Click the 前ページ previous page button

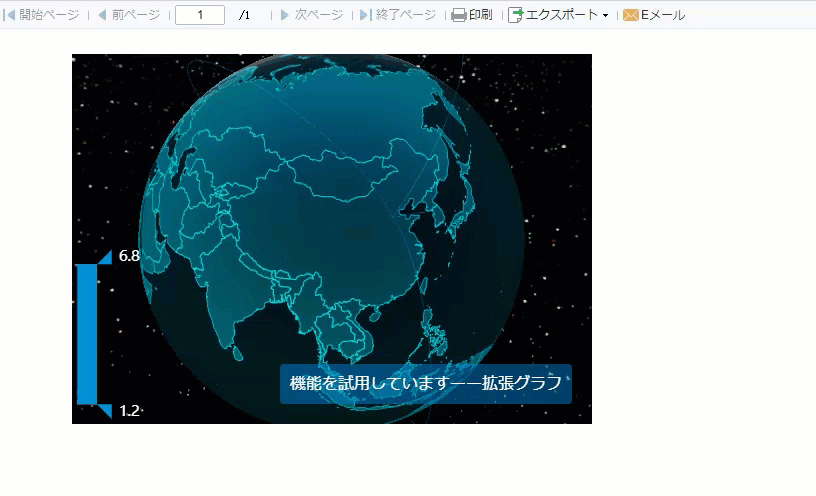coord(129,15)
